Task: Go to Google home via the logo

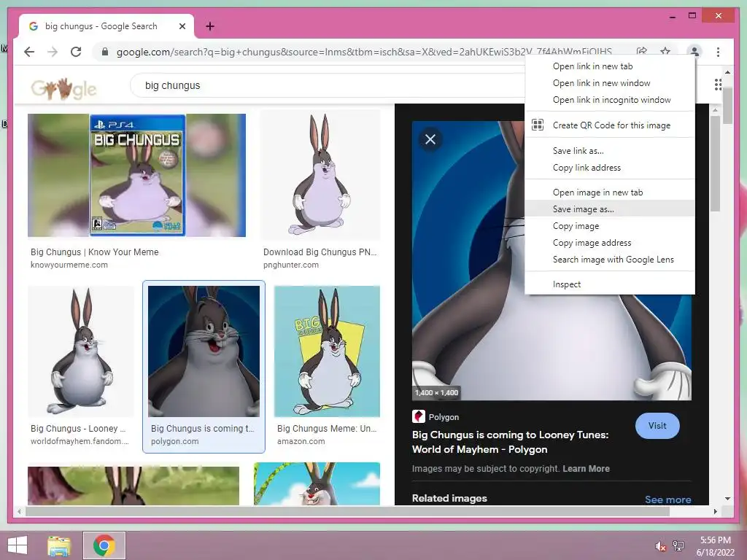Action: 64,88
